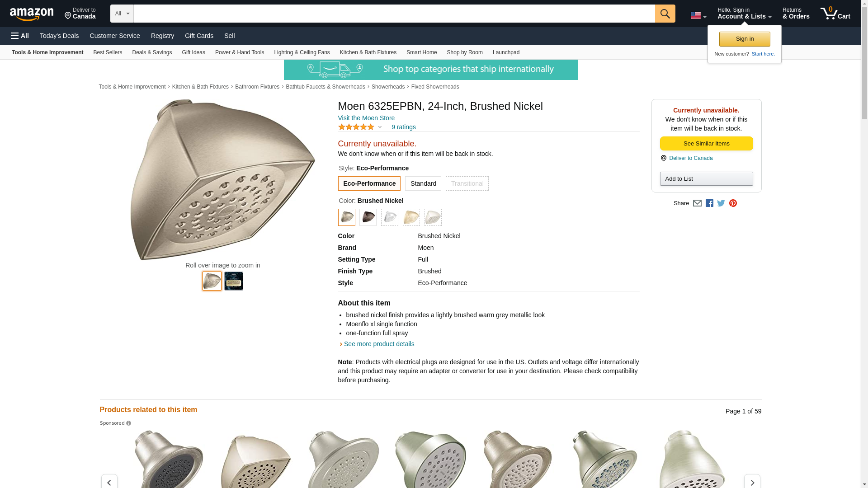
Task: Expand the search category All dropdown
Action: tap(122, 14)
